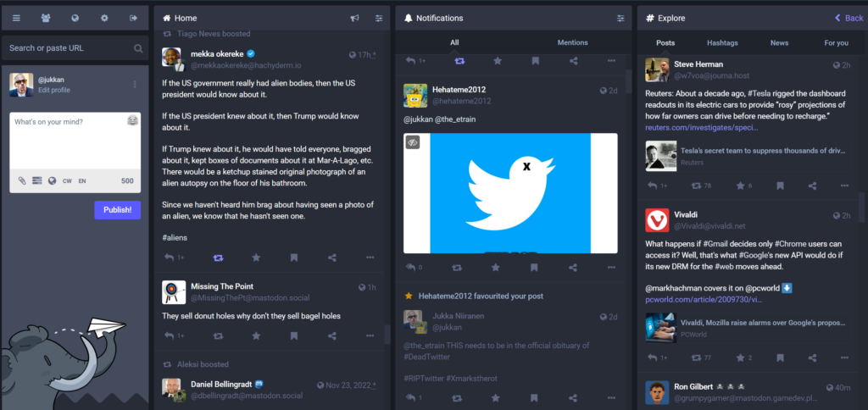
Task: Open the federated timeline globe icon
Action: [x=75, y=18]
